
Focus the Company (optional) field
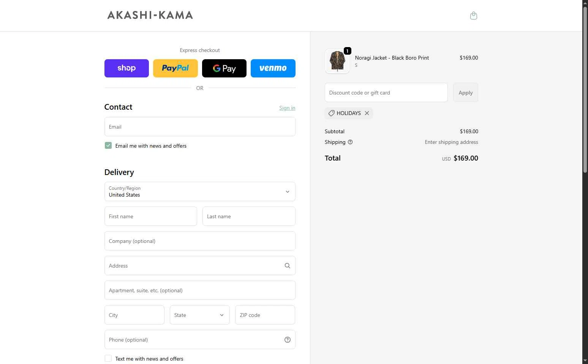(200, 241)
